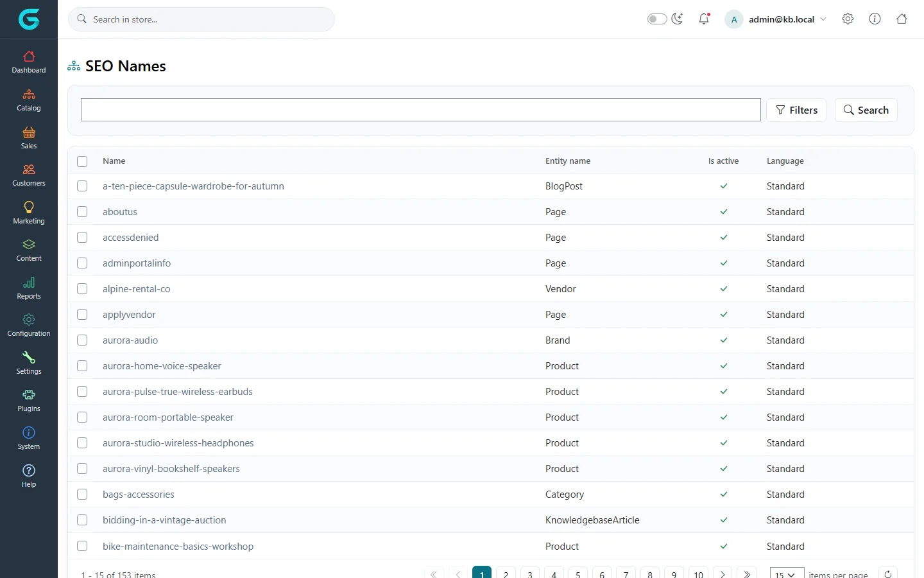924x578 pixels.
Task: Click the info circle icon
Action: [x=875, y=19]
